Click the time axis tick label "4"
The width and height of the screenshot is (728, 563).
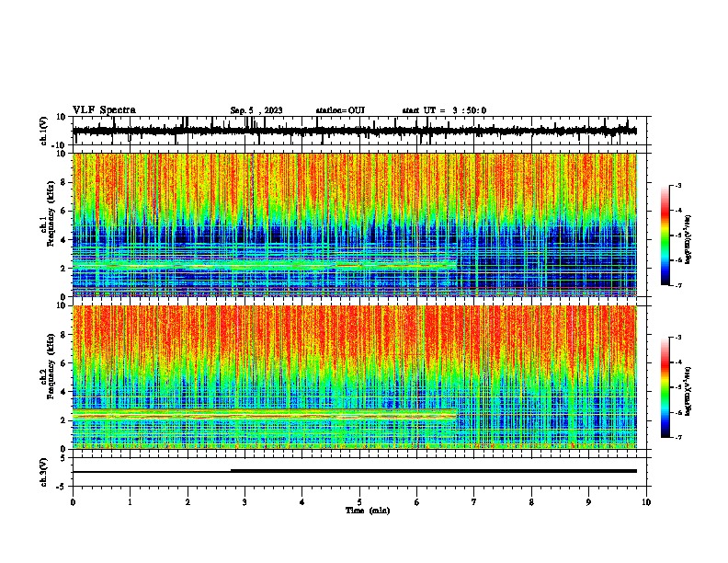point(302,502)
